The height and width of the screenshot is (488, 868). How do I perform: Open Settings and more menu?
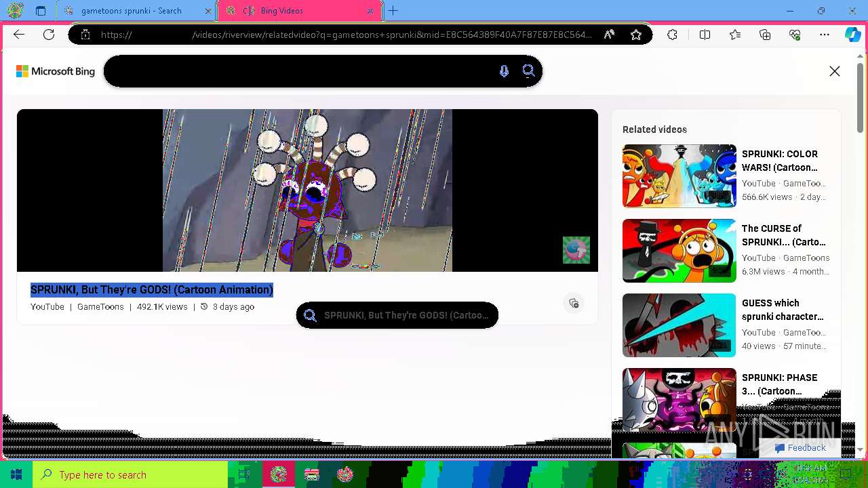(x=825, y=35)
